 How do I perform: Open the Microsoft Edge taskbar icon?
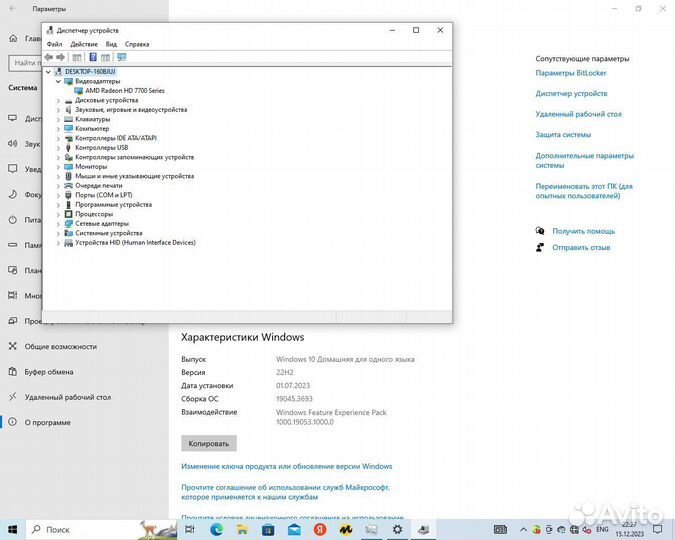click(217, 529)
